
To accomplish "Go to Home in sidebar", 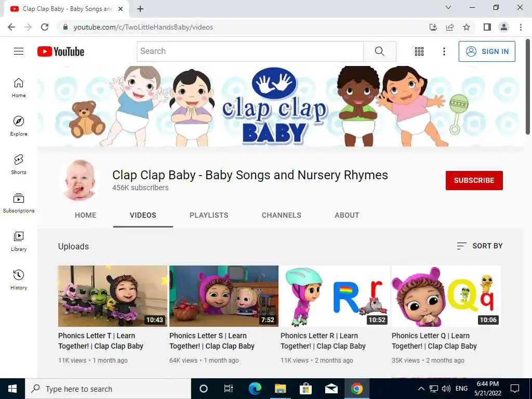I will point(19,88).
